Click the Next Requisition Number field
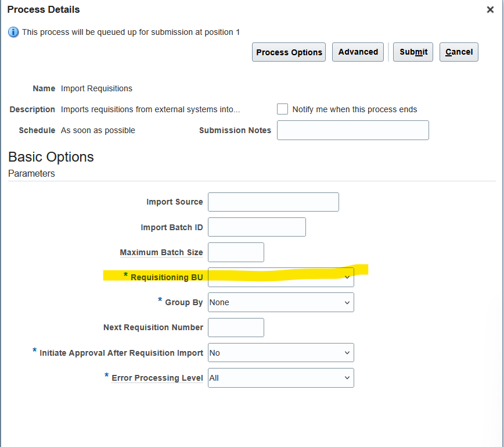 (236, 327)
